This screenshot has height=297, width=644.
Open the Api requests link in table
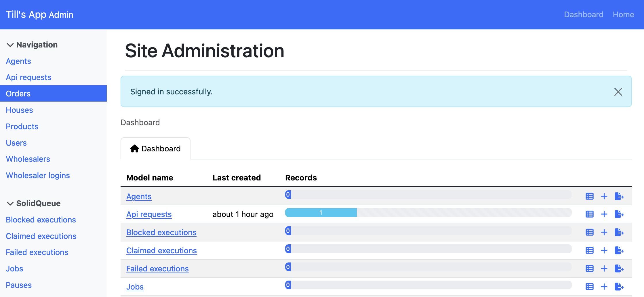pos(149,214)
